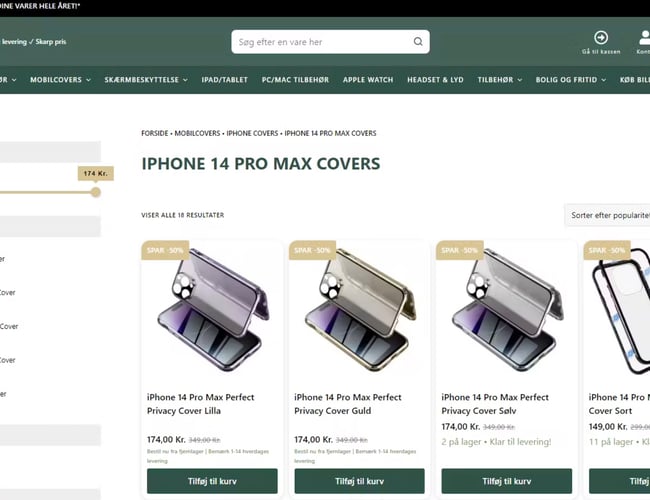
Task: Select iPad/Tablet in the navigation
Action: (x=224, y=80)
